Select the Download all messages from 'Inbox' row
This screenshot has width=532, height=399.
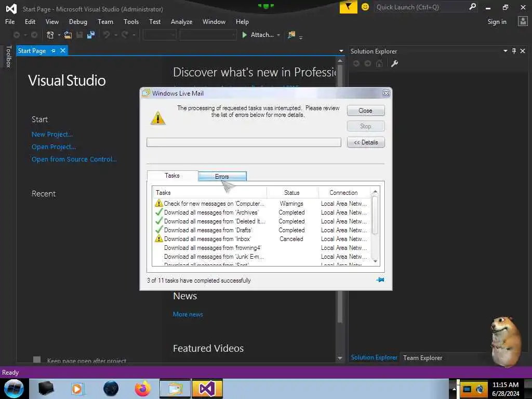click(261, 239)
